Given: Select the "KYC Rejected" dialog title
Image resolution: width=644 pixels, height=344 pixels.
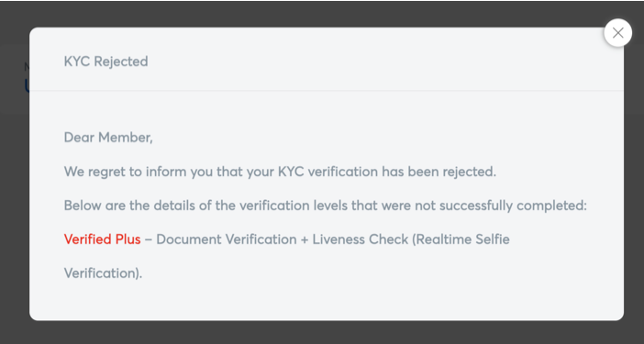Looking at the screenshot, I should pos(106,61).
